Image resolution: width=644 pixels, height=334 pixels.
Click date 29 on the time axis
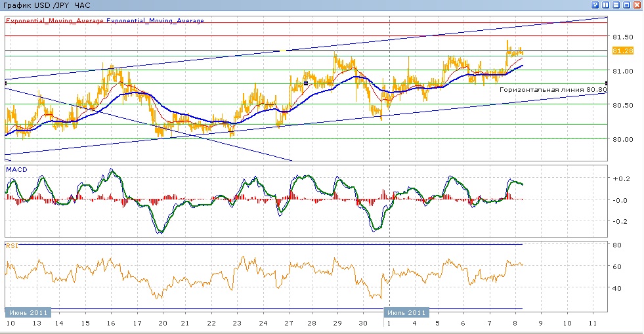pos(337,324)
